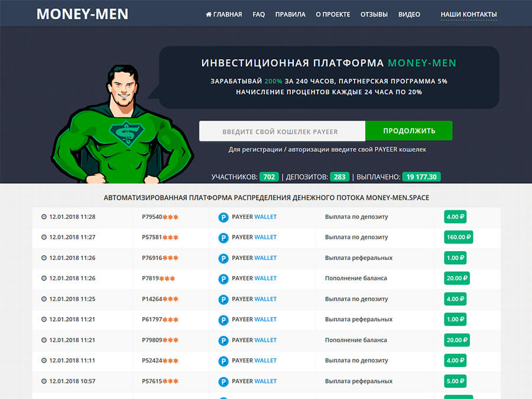Select the wallet ID P7819
The image size is (532, 399).
click(x=158, y=278)
